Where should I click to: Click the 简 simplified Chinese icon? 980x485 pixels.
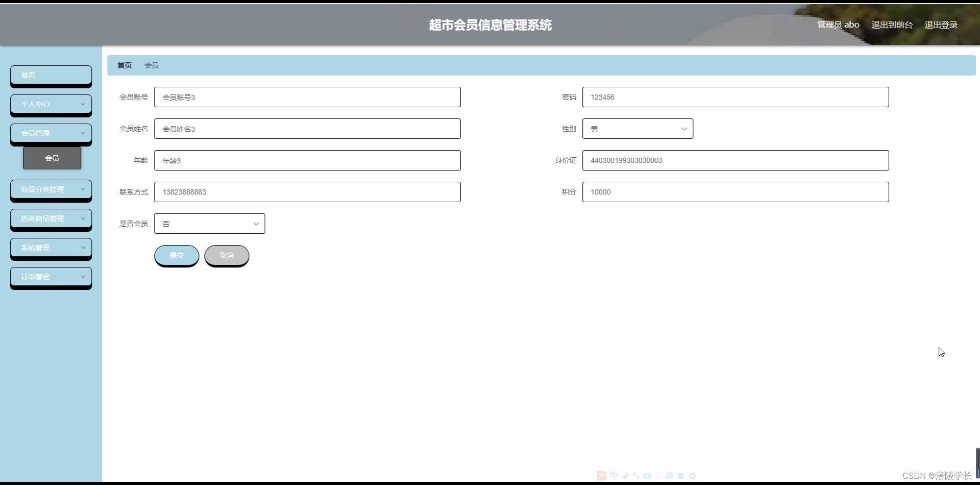[x=669, y=476]
